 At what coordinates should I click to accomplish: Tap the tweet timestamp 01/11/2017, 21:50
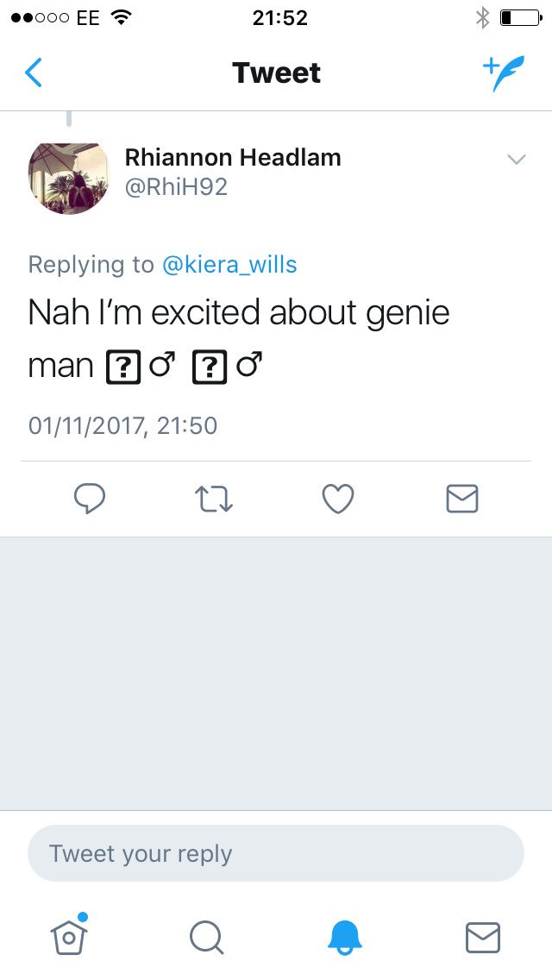click(x=123, y=425)
